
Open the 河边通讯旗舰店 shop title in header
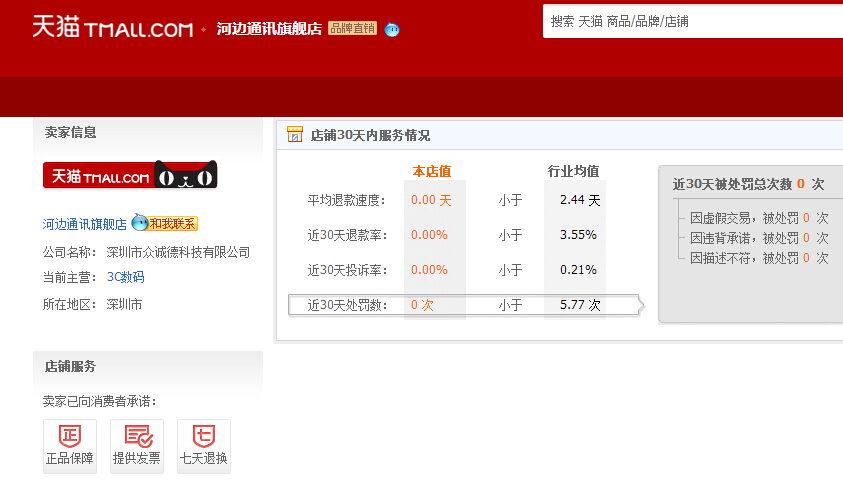(x=269, y=28)
